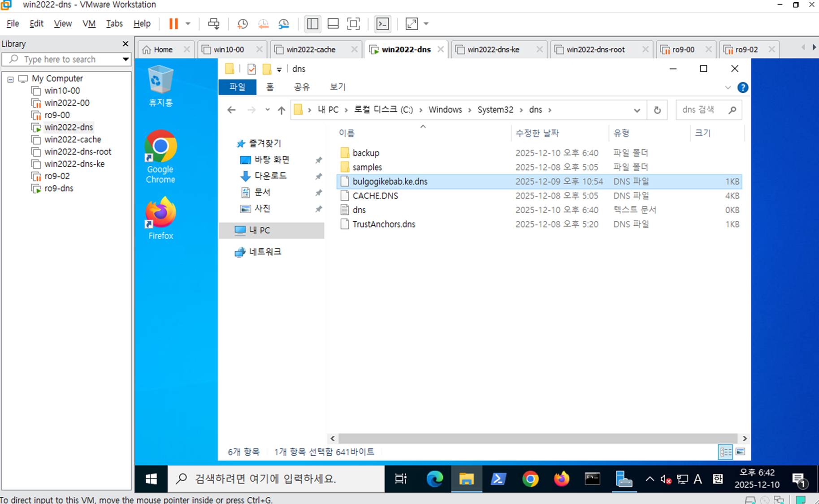Switch to the Home tab
This screenshot has width=819, height=504.
click(163, 49)
